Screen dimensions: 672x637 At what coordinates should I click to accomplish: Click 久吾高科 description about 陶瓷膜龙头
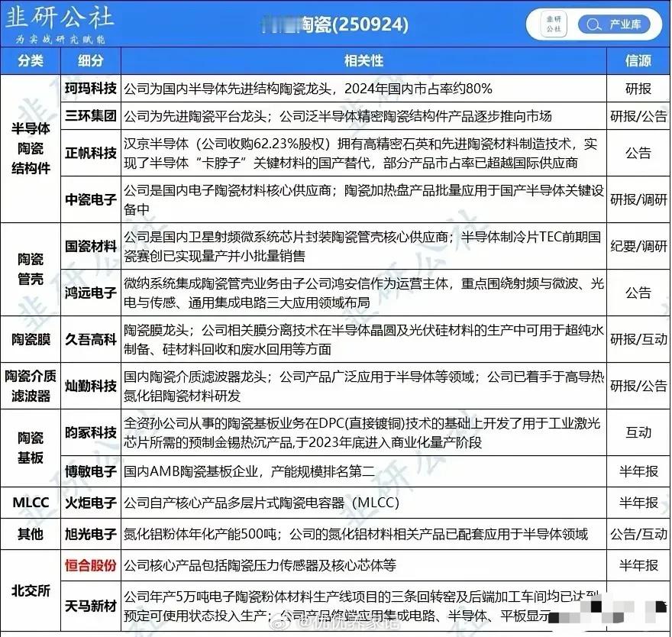point(363,340)
